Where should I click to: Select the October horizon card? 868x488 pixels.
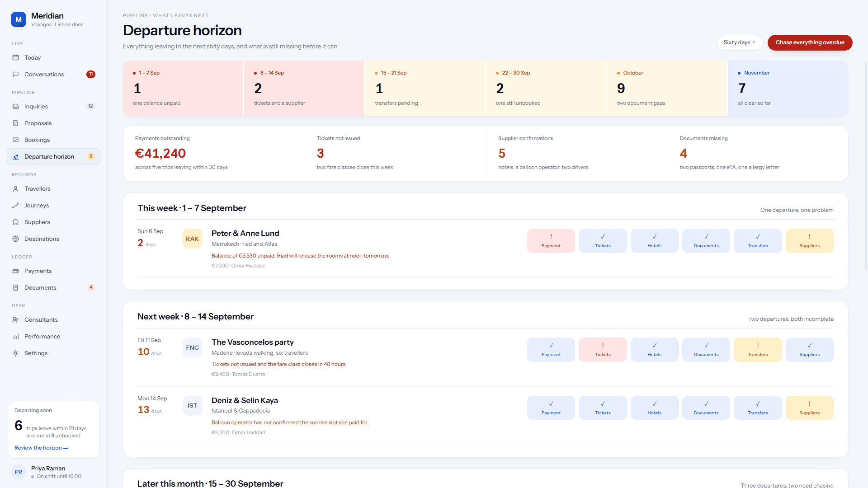click(667, 89)
